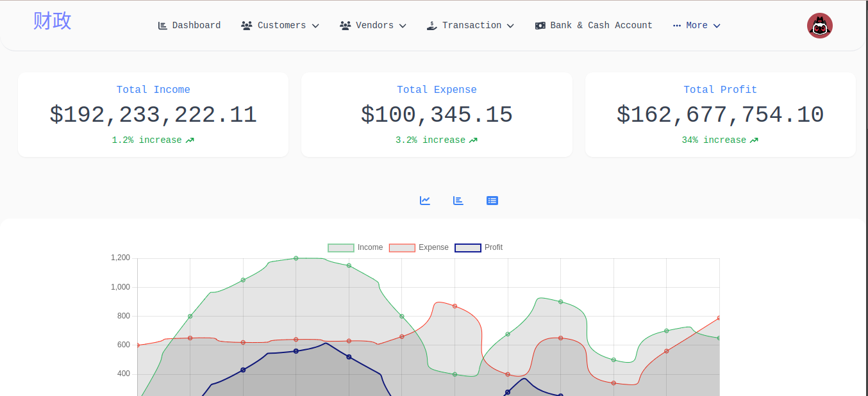The width and height of the screenshot is (868, 396).
Task: Open the Vendors menu label
Action: [x=374, y=26]
